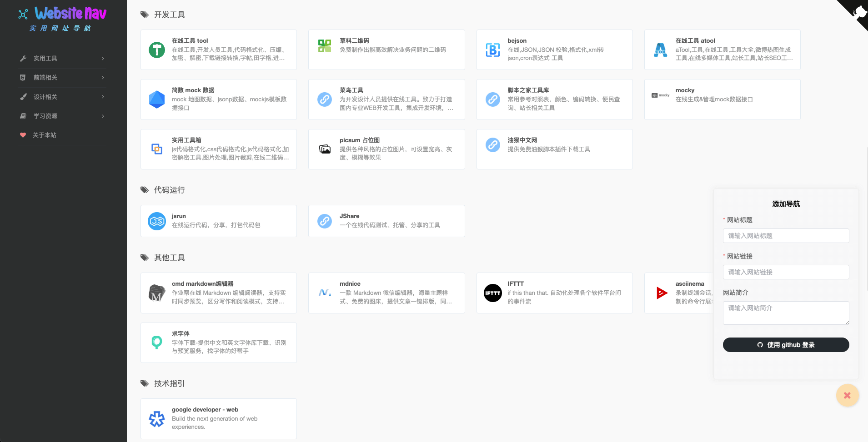Image resolution: width=868 pixels, height=442 pixels.
Task: Open the jsrun card title link
Action: (x=179, y=216)
